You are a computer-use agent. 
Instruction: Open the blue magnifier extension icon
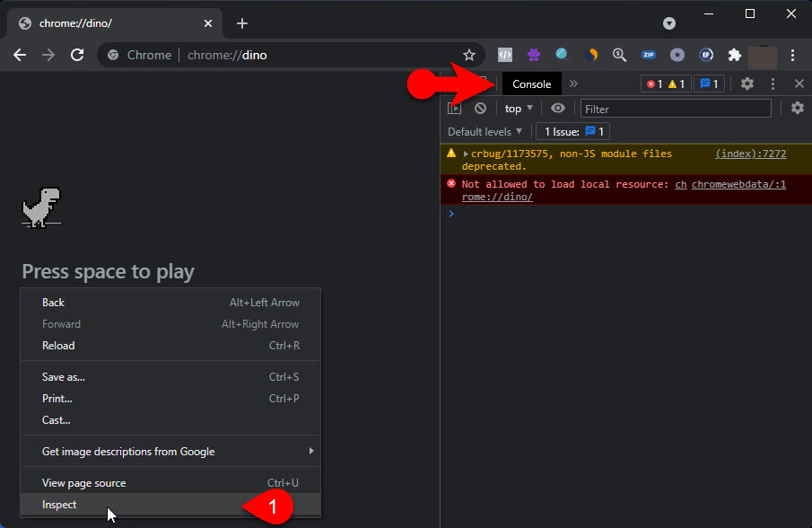(563, 55)
